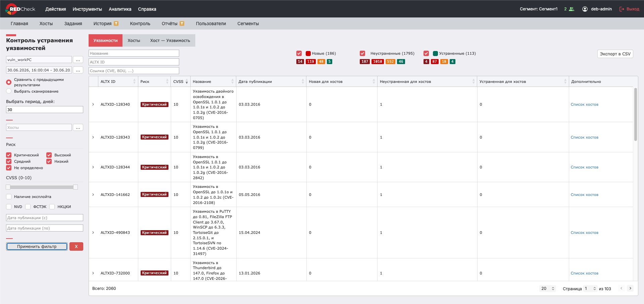Image resolution: width=644 pixels, height=304 pixels.
Task: Expand the ALTXID-490843 row details
Action: (93, 233)
